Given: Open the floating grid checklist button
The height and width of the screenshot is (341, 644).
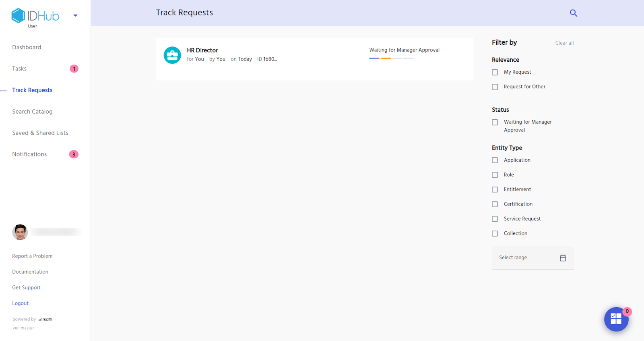Looking at the screenshot, I should pyautogui.click(x=616, y=319).
